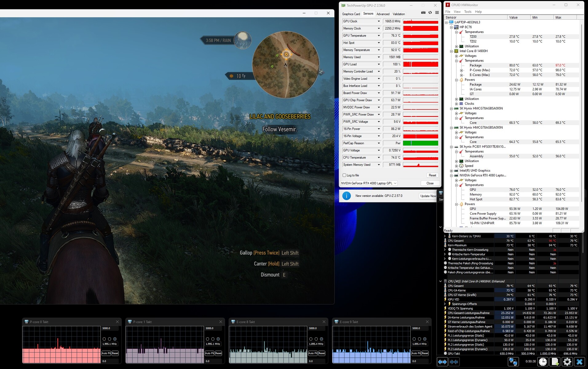588x369 pixels.
Task: Open the View menu in HWMonitor
Action: click(x=457, y=12)
